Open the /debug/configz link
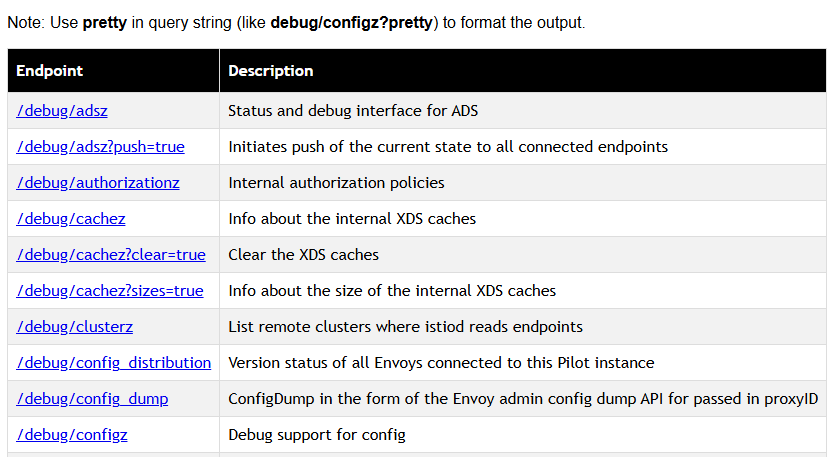 [x=72, y=435]
